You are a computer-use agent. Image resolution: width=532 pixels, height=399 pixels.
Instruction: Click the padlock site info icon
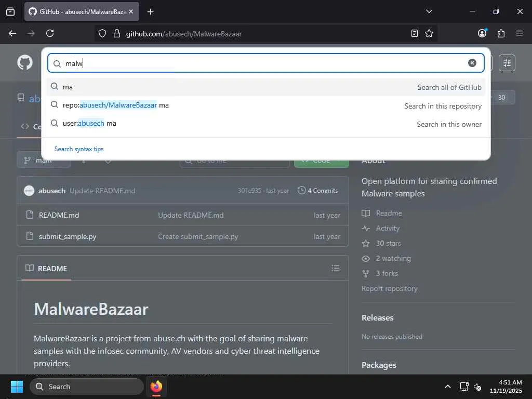pyautogui.click(x=117, y=33)
